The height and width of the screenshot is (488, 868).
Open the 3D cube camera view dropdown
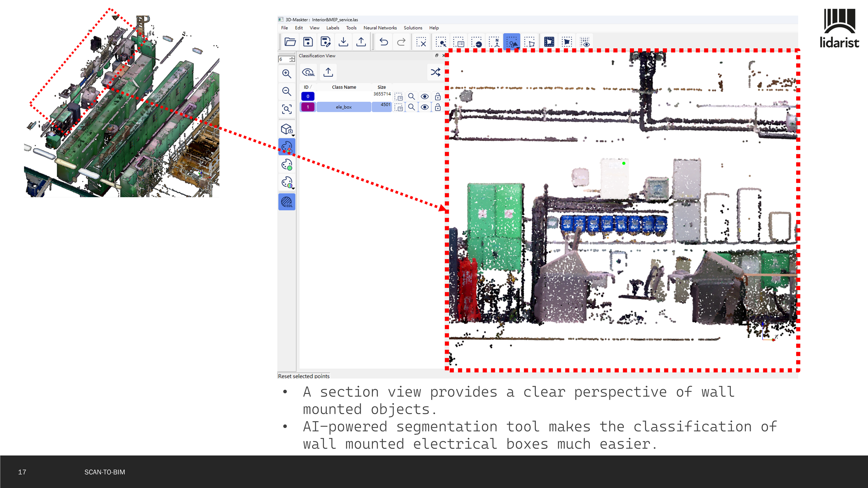[287, 129]
